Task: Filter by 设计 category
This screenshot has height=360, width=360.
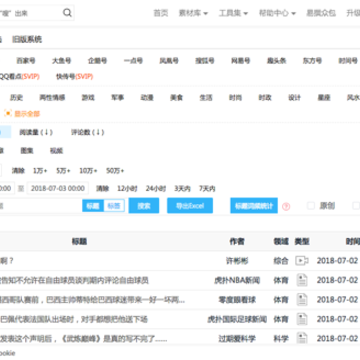Action: pyautogui.click(x=294, y=98)
